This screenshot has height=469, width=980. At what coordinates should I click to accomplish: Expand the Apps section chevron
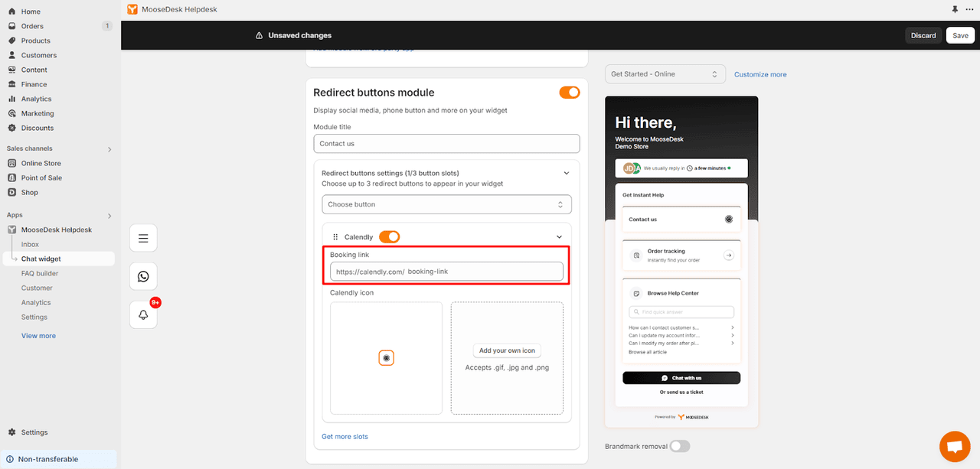coord(109,216)
